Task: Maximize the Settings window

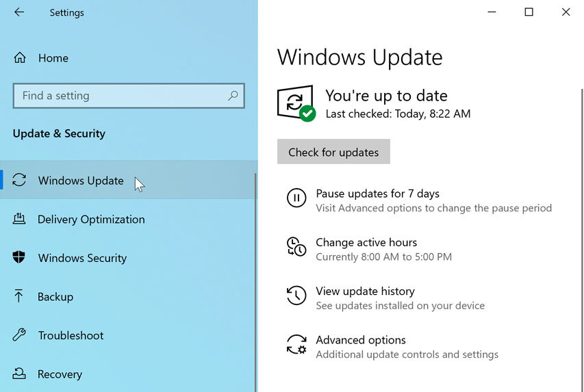Action: 529,12
